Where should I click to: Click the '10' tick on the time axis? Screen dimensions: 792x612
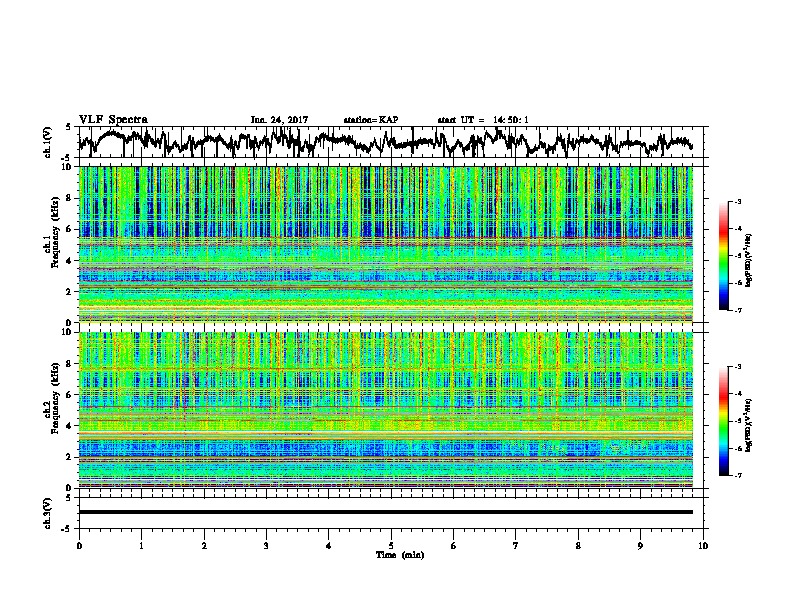[703, 546]
